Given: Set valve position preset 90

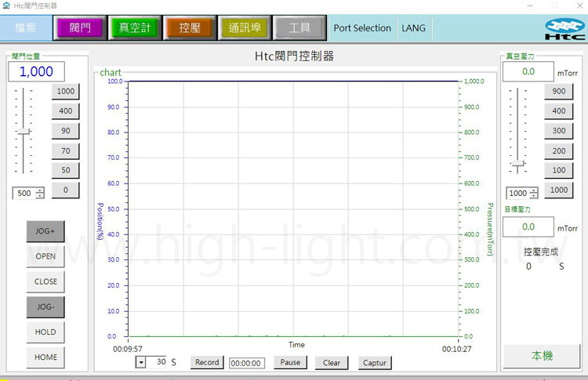Looking at the screenshot, I should 66,130.
